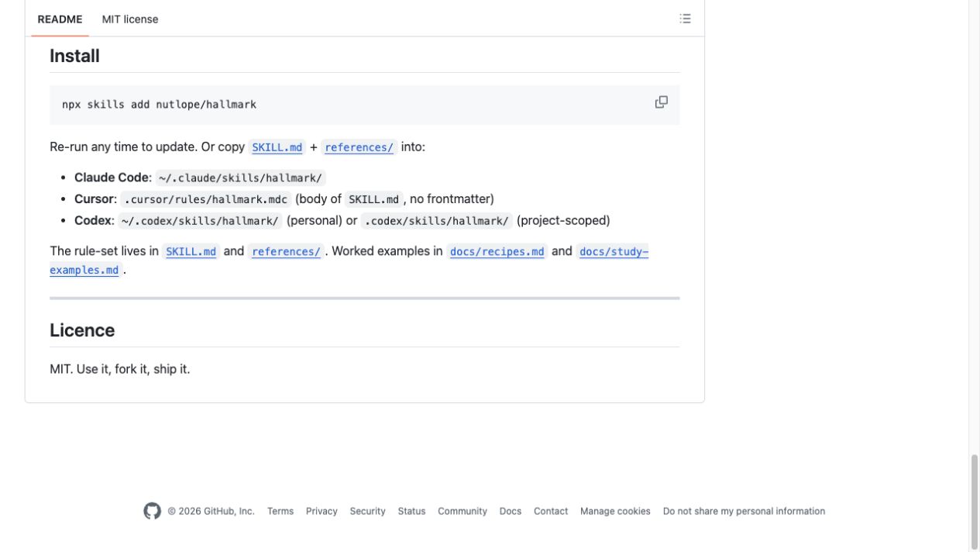
Task: Follow SKILL.md link in rule-set sentence
Action: point(191,252)
